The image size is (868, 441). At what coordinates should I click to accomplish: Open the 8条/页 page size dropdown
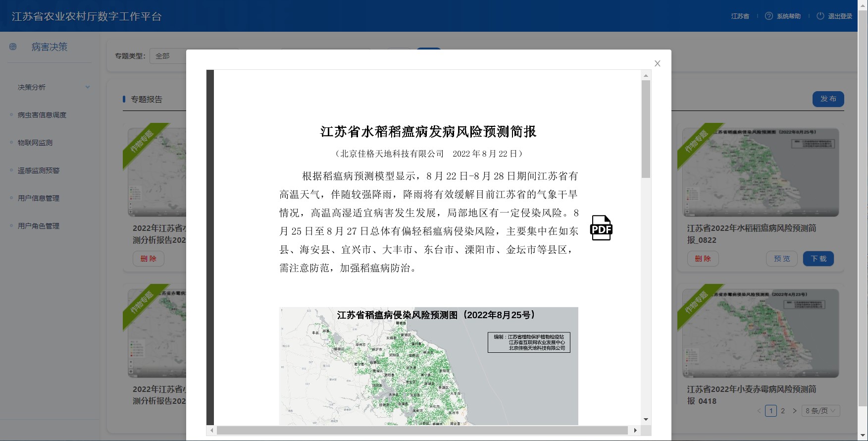point(820,411)
